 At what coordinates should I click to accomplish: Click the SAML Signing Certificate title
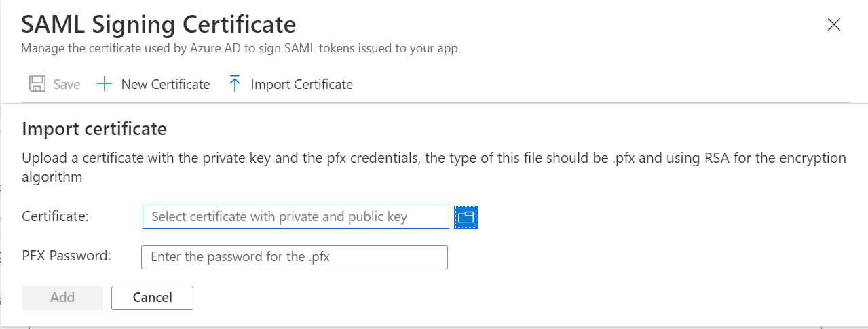pos(159,24)
